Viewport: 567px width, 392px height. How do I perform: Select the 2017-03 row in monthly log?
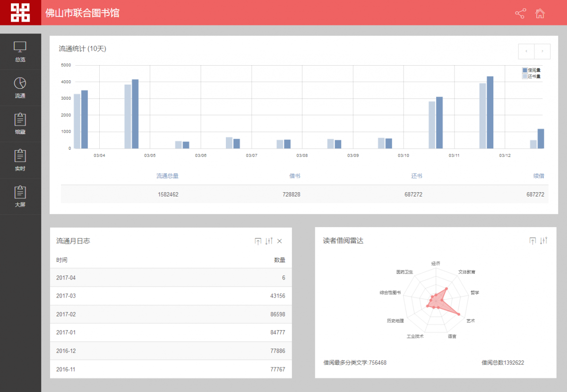(x=171, y=296)
